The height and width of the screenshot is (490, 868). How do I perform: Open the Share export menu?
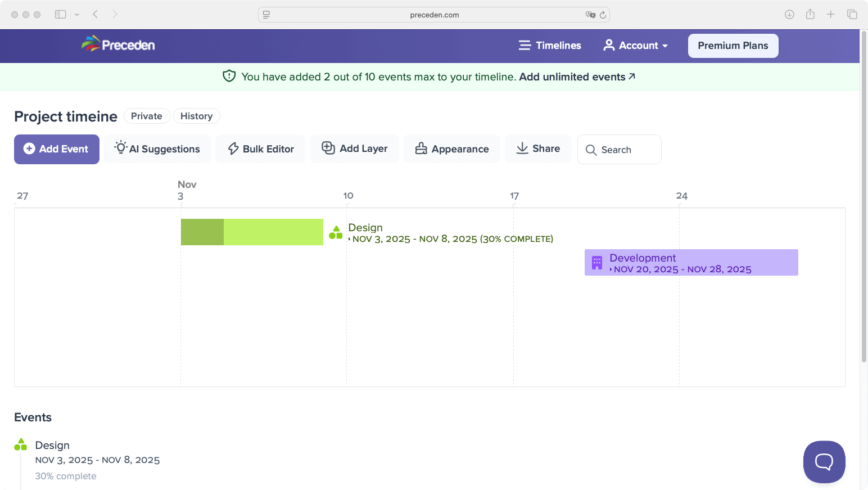538,149
